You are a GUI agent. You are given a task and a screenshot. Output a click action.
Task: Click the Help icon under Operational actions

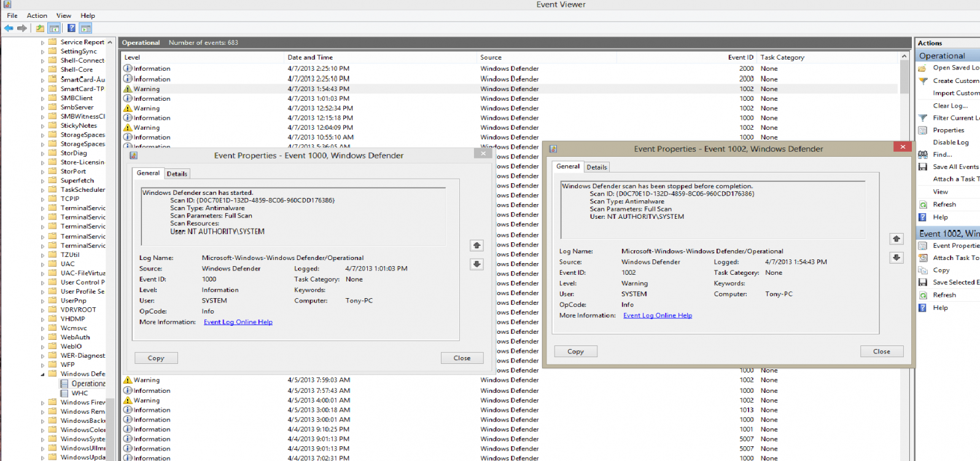click(922, 217)
